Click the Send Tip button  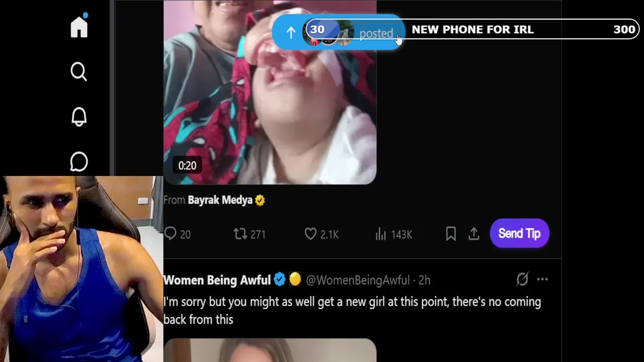(519, 233)
